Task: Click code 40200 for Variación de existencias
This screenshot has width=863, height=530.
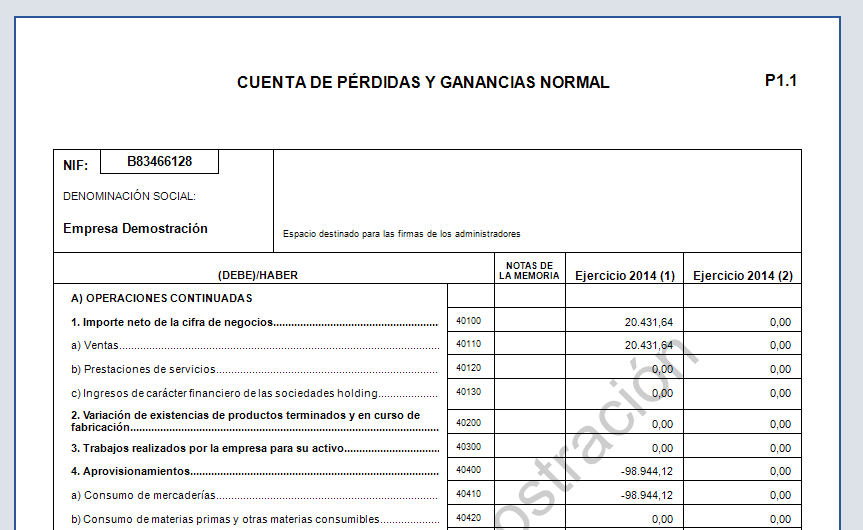Action: pyautogui.click(x=468, y=423)
